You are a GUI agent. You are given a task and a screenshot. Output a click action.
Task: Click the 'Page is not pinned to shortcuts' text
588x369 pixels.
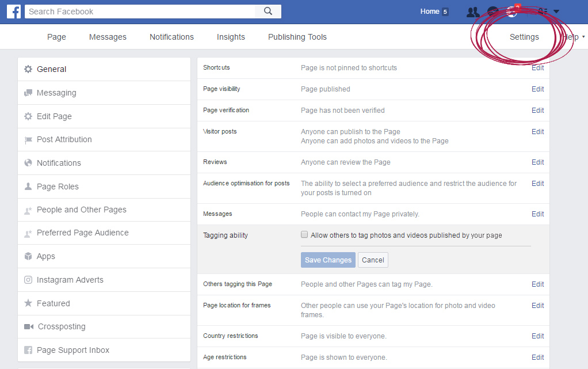(349, 68)
